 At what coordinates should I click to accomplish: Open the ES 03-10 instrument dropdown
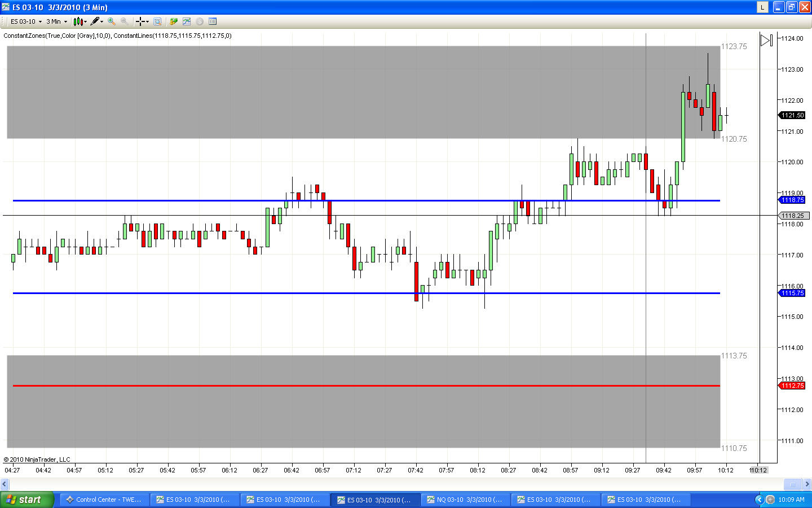click(26, 21)
